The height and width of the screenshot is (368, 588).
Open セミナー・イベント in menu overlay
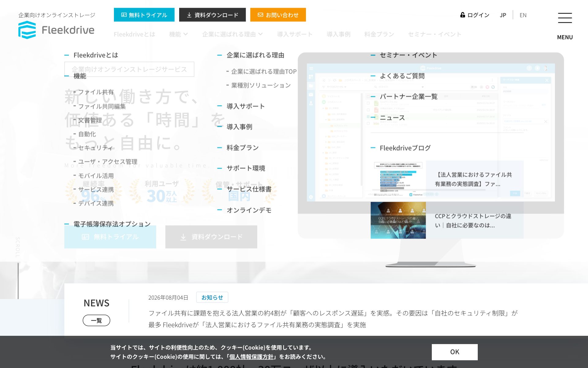click(x=408, y=55)
